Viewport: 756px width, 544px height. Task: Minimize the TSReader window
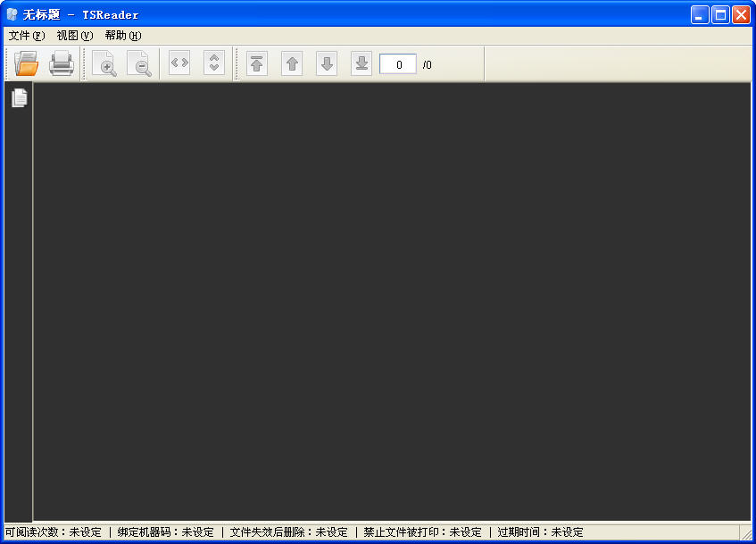700,14
